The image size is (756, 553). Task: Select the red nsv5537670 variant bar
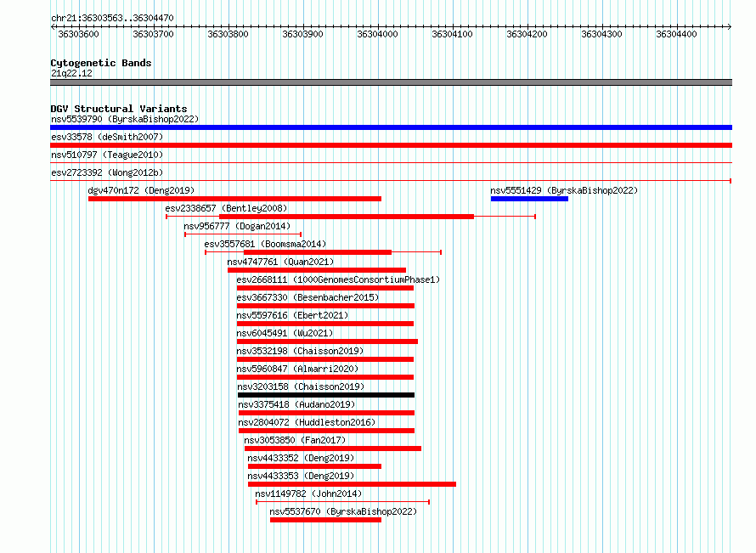[x=325, y=520]
